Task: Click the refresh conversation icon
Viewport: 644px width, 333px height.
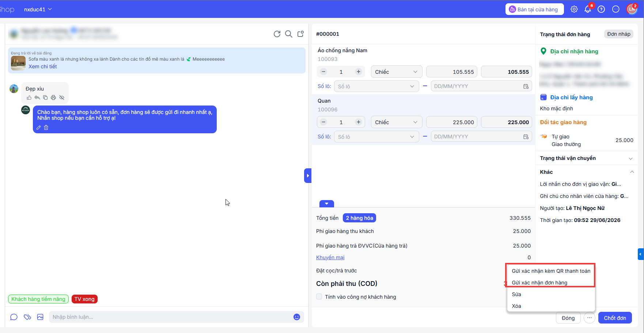Action: point(277,34)
